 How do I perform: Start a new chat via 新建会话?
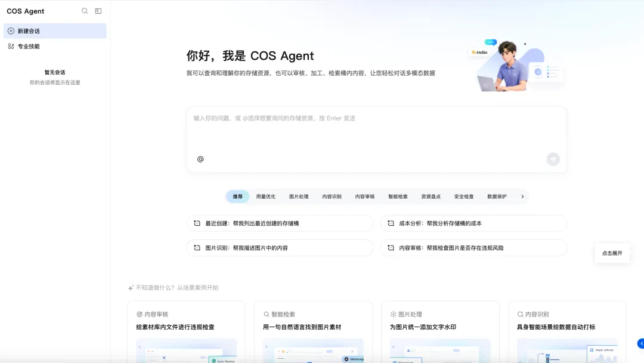tap(55, 31)
